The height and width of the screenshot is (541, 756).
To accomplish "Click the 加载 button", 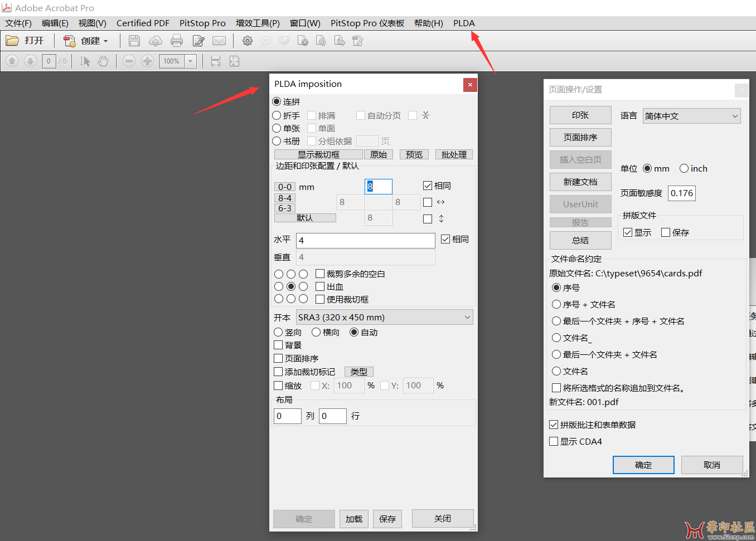I will [x=354, y=519].
